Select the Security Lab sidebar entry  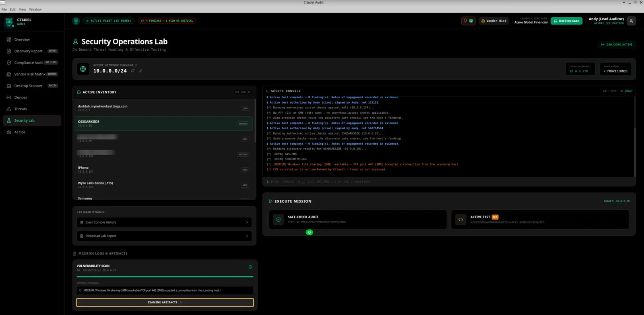pyautogui.click(x=32, y=120)
